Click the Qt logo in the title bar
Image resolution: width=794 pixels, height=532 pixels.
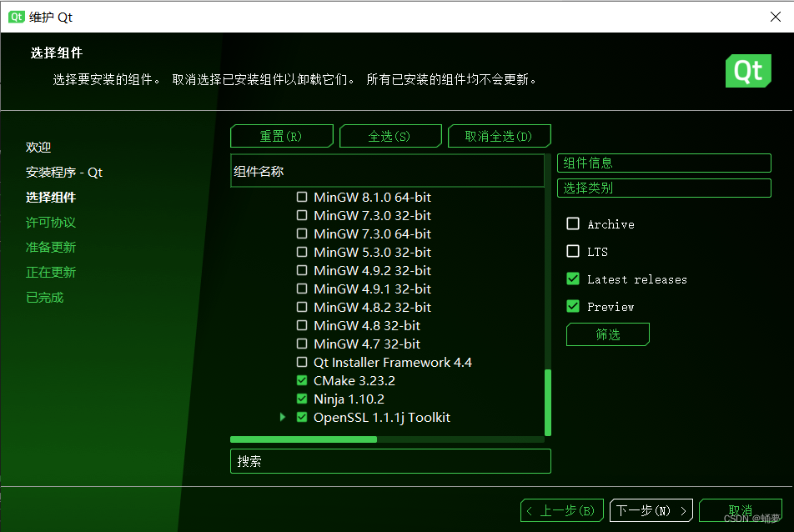[x=16, y=17]
